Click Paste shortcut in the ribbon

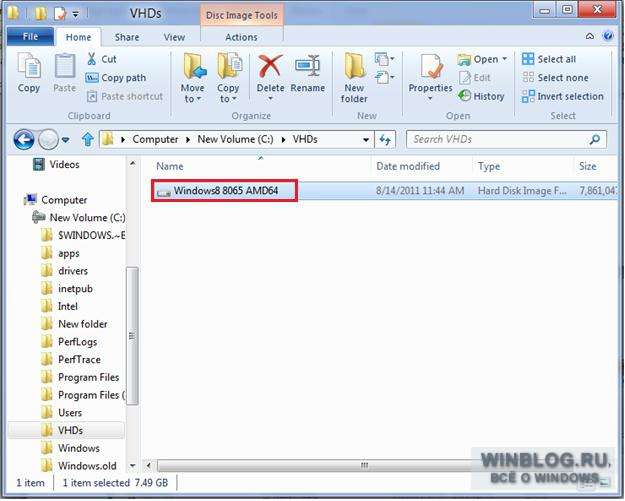[x=124, y=96]
